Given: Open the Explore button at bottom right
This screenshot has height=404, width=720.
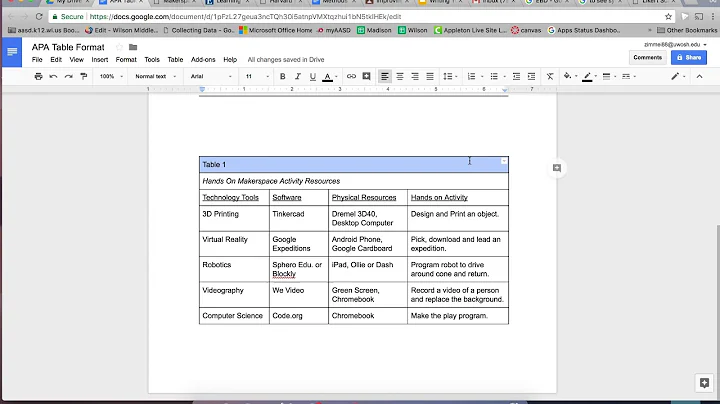Looking at the screenshot, I should pos(704,383).
